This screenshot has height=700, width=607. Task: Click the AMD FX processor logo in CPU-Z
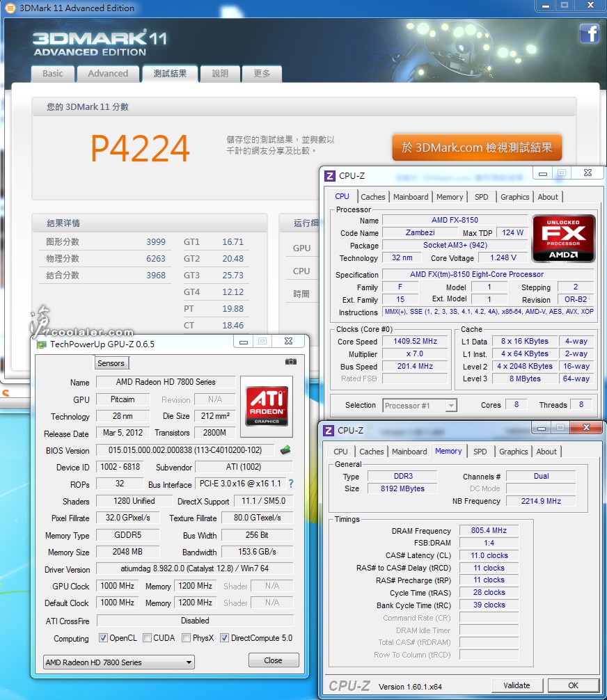pyautogui.click(x=563, y=238)
